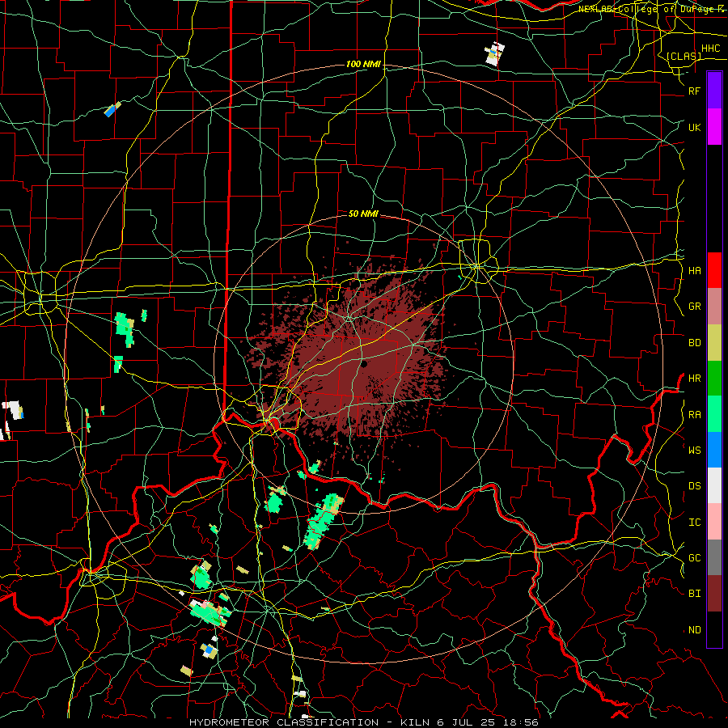The image size is (728, 728).
Task: Click the "[CLAS]" text above the legend
Action: pyautogui.click(x=684, y=56)
